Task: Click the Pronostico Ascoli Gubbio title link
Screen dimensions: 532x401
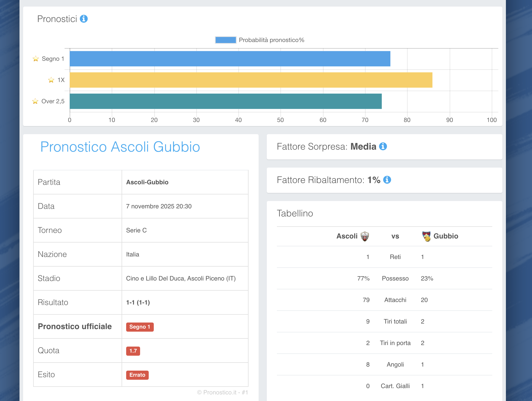Action: [120, 147]
